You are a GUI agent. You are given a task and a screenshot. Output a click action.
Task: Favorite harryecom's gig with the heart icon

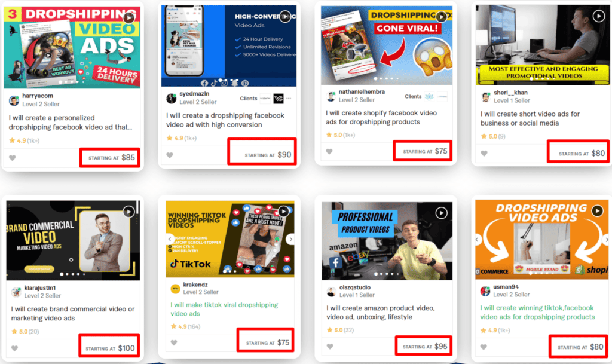click(x=13, y=158)
